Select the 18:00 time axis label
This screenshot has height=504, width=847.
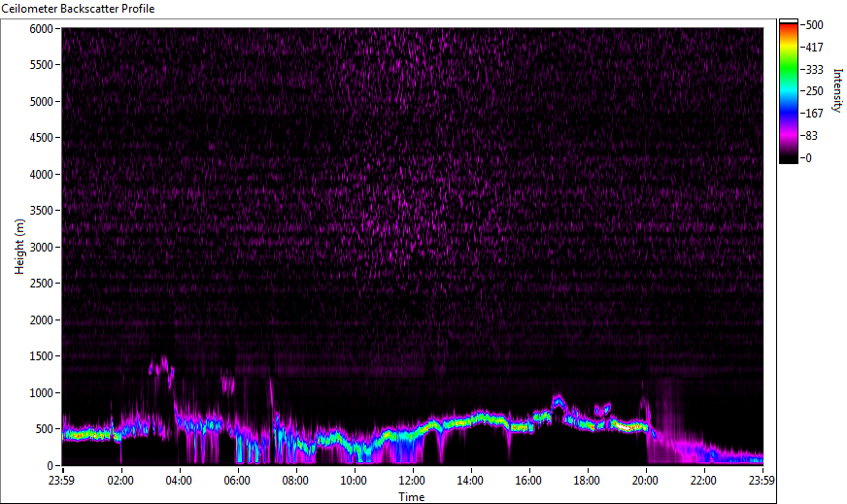[588, 481]
